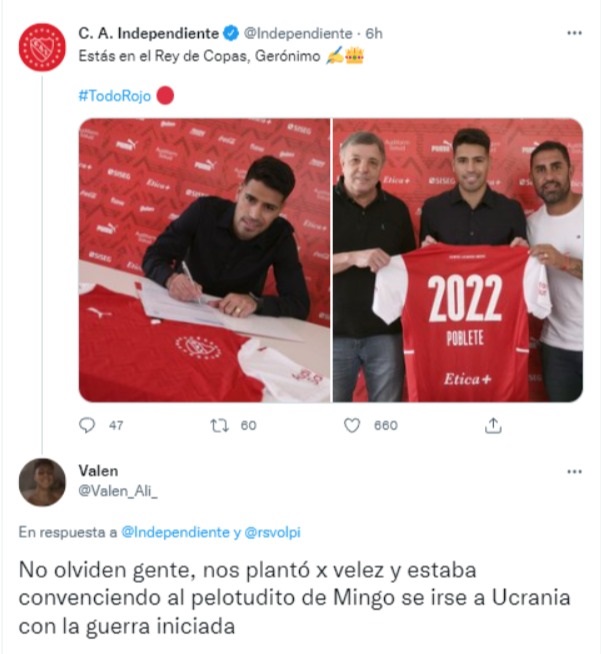Click the 6h tweet timestamp
Viewport: 601px width, 654px height.
pos(374,33)
